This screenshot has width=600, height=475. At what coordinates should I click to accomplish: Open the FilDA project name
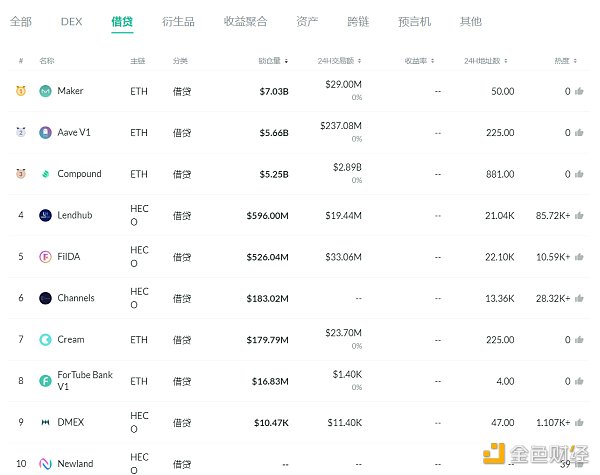68,256
